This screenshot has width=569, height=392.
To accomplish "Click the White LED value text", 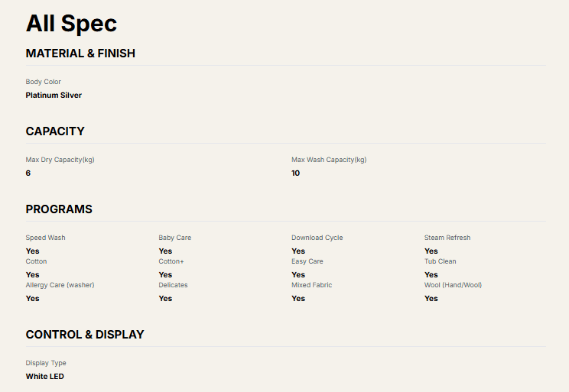I will point(45,377).
